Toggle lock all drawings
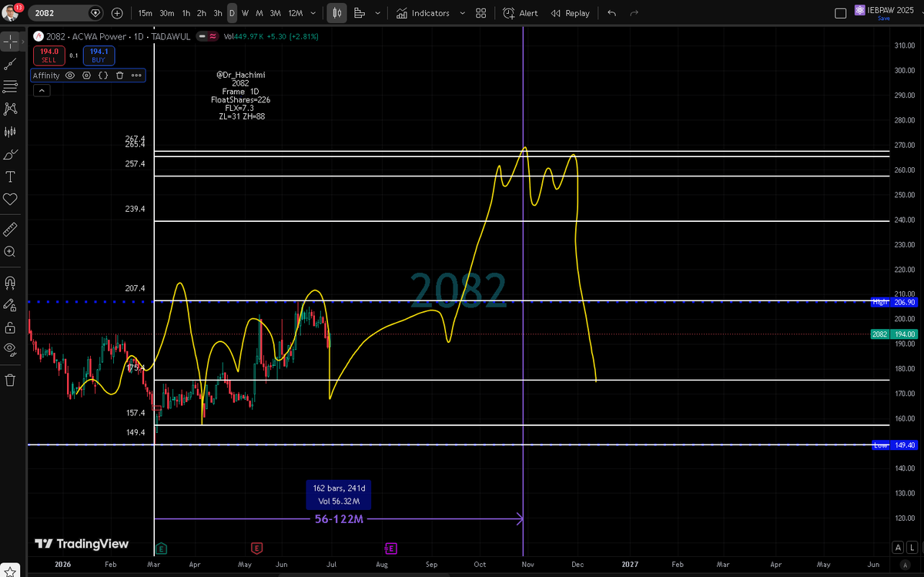The height and width of the screenshot is (577, 924). point(10,327)
